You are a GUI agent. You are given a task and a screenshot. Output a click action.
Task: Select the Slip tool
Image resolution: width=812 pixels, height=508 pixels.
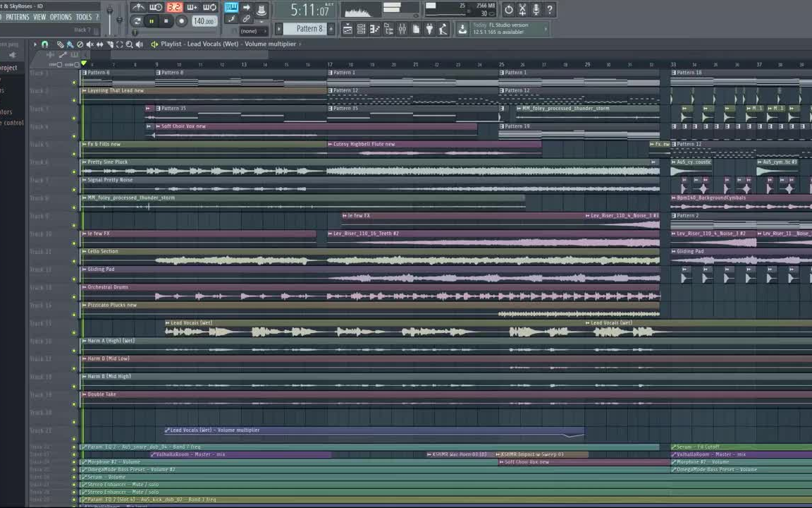click(99, 44)
